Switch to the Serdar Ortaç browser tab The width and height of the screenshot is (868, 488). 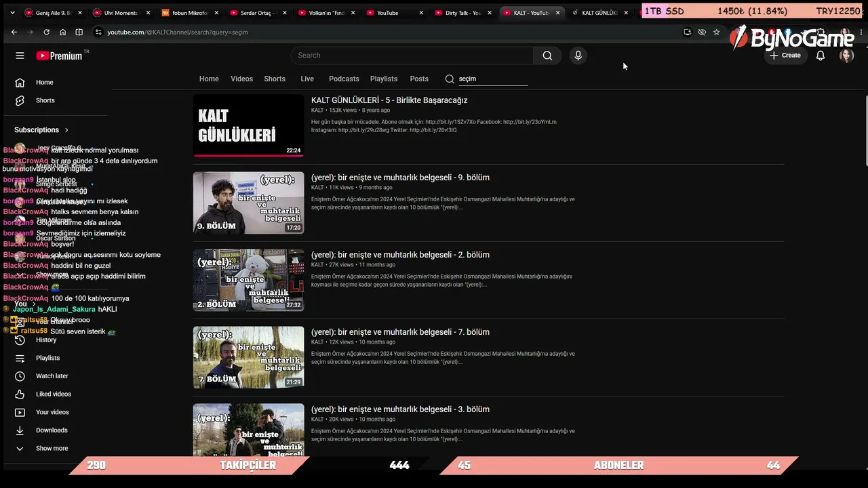coord(258,13)
